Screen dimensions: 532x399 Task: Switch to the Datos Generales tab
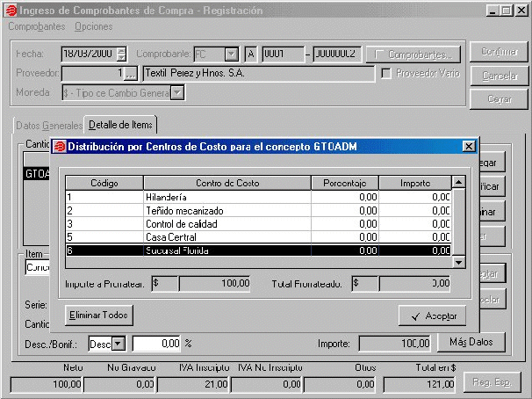[49, 126]
